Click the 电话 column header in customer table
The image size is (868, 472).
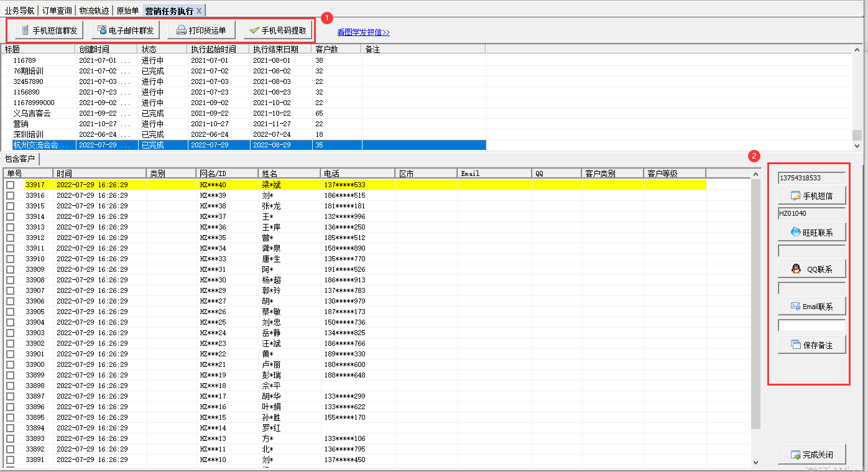click(x=358, y=174)
